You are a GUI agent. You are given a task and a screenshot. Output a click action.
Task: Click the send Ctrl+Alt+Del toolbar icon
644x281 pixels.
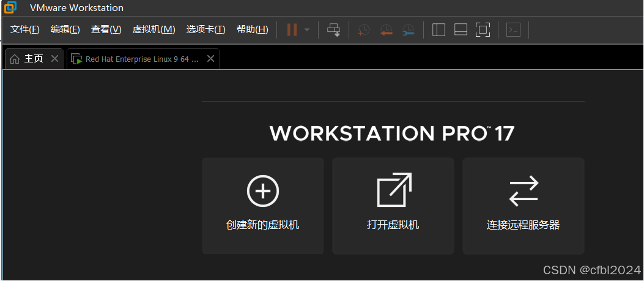click(x=333, y=30)
